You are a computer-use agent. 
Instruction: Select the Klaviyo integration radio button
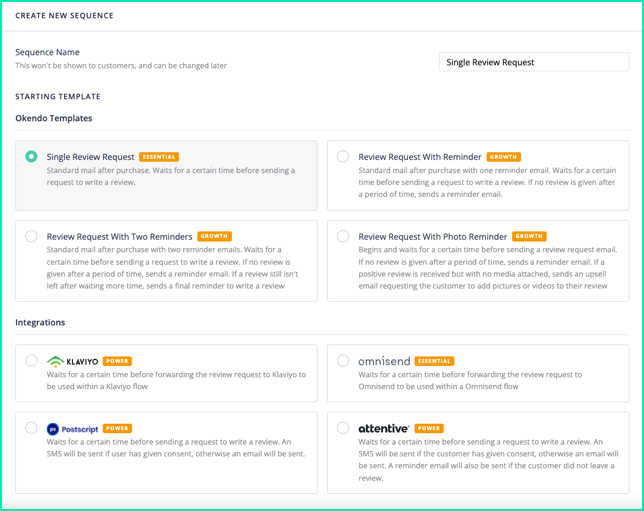click(31, 361)
